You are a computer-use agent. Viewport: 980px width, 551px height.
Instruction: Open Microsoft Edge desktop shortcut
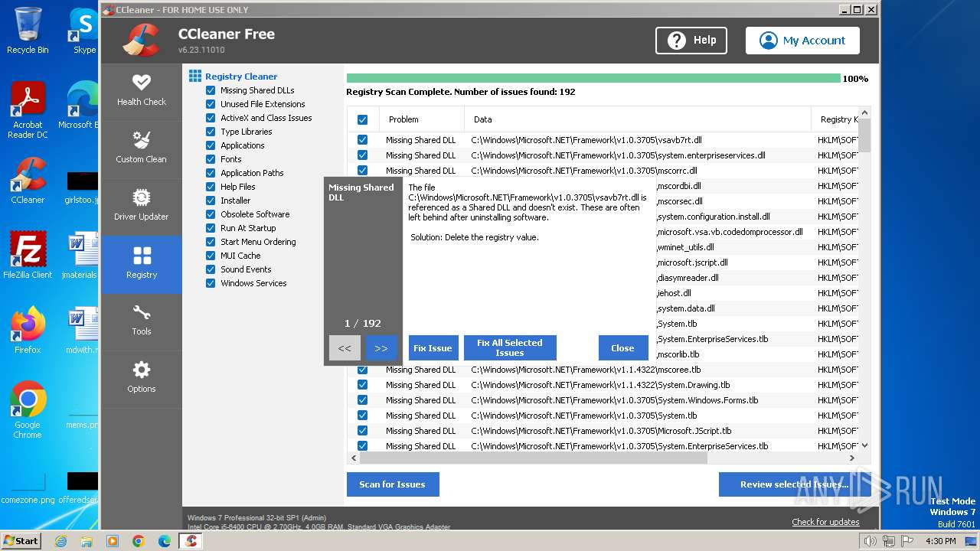80,106
